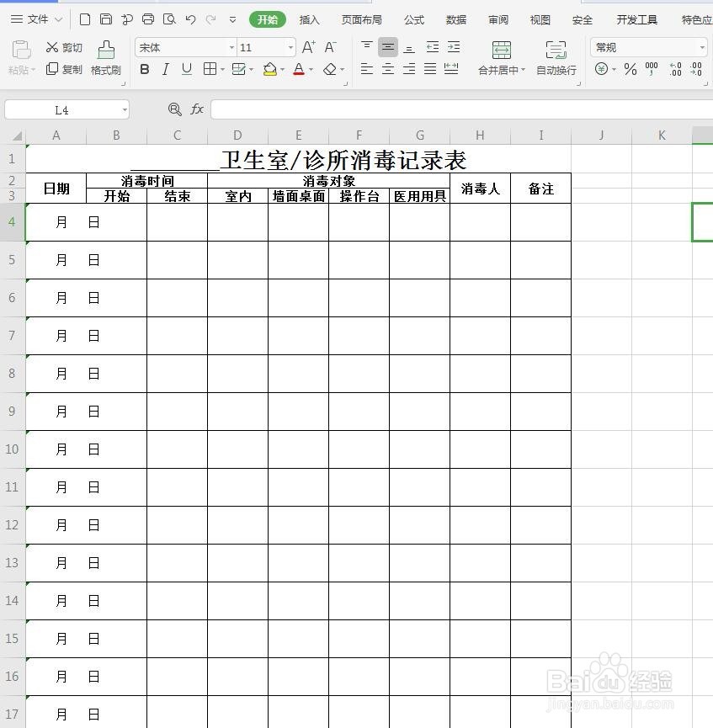Open the fill color dropdown arrow
This screenshot has height=728, width=713.
[x=282, y=70]
